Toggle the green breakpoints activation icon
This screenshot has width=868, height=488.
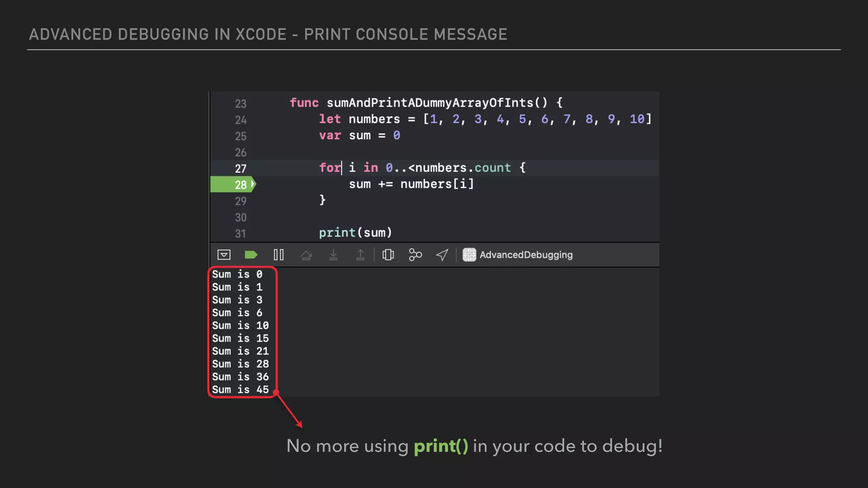click(251, 255)
